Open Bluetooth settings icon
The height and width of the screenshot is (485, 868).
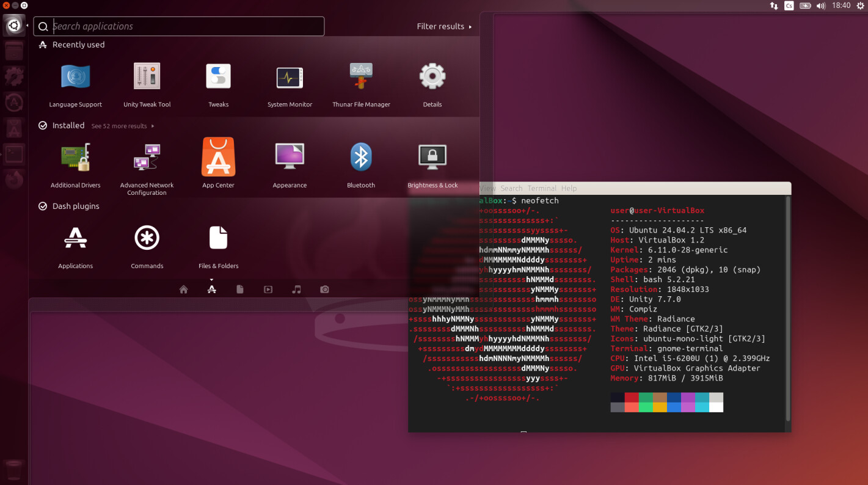[x=361, y=158]
